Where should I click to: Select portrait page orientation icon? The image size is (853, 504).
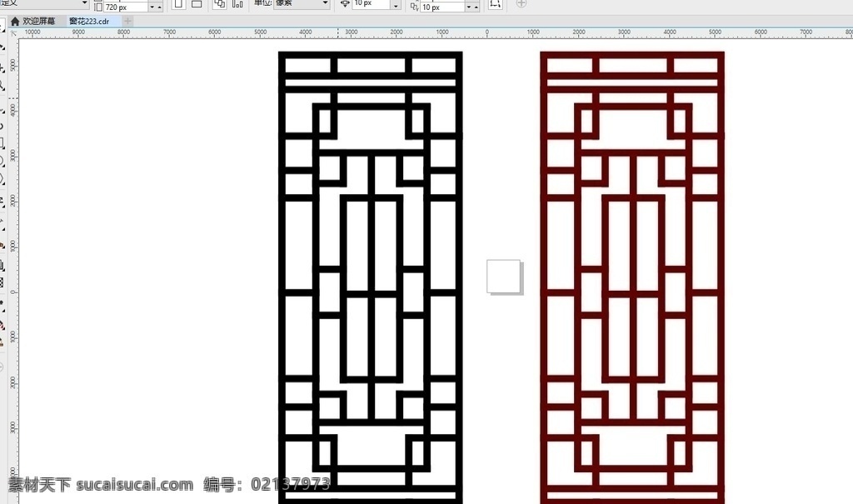click(178, 4)
